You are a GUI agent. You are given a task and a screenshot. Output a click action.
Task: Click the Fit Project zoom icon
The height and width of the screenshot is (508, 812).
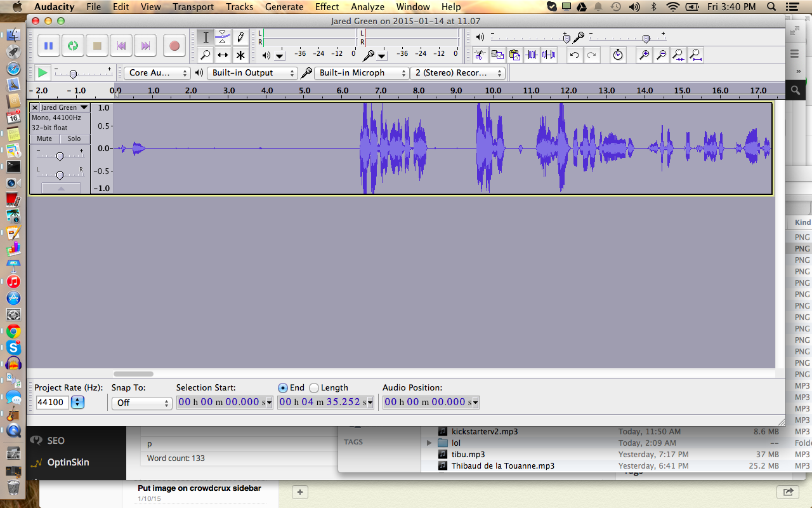696,55
